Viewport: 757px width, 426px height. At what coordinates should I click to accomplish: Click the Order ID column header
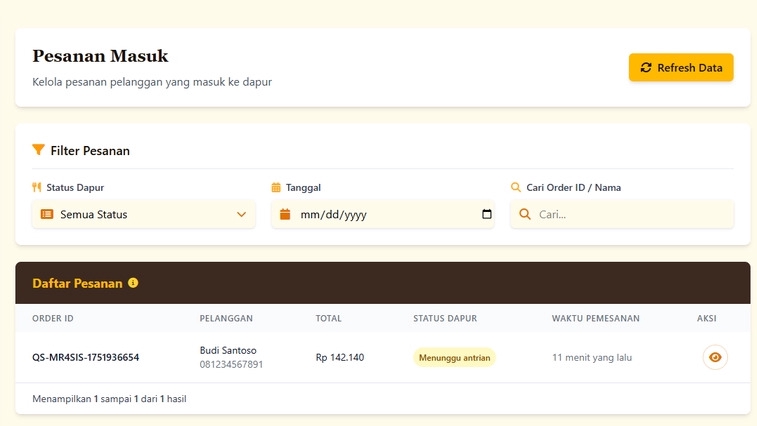click(53, 318)
